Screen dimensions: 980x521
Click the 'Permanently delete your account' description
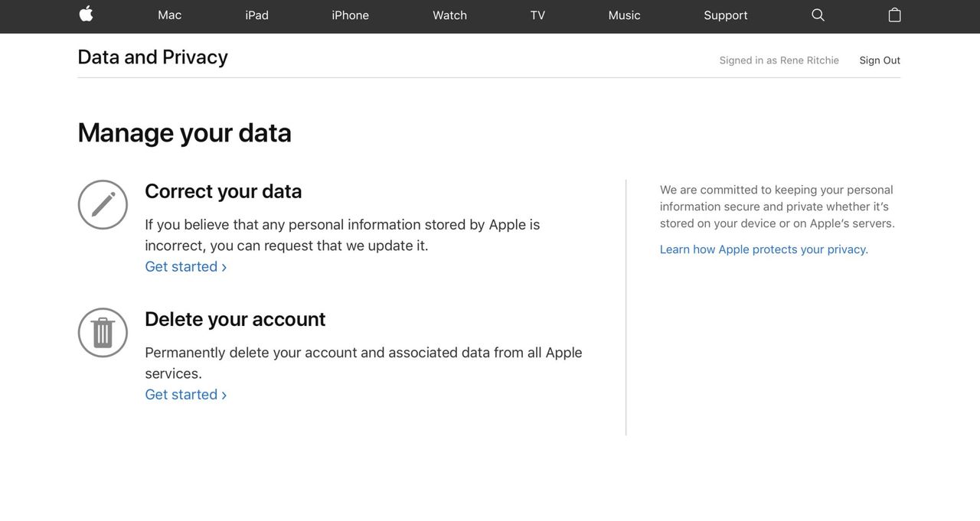[364, 363]
